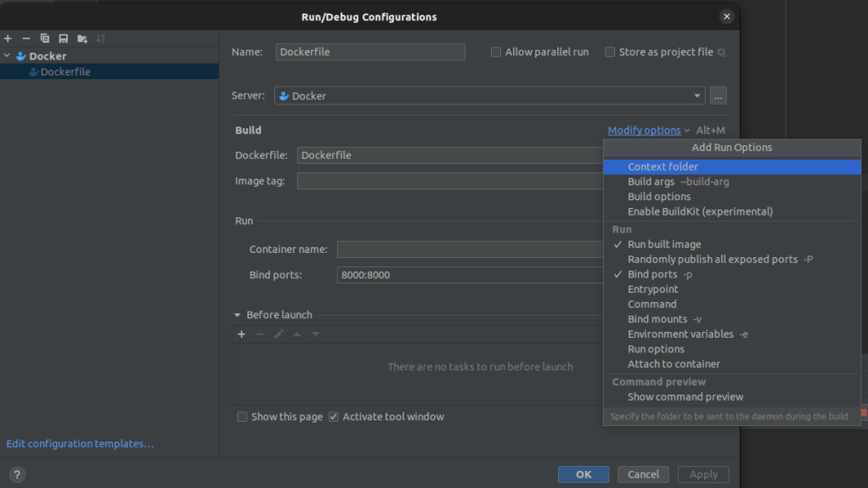
Task: Collapse the Before launch section
Action: click(x=238, y=315)
